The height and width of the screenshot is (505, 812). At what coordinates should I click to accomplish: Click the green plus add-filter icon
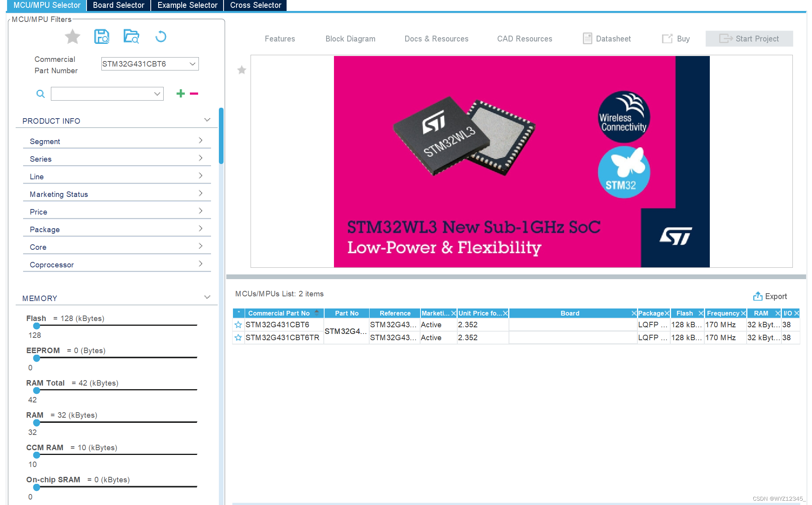coord(180,94)
